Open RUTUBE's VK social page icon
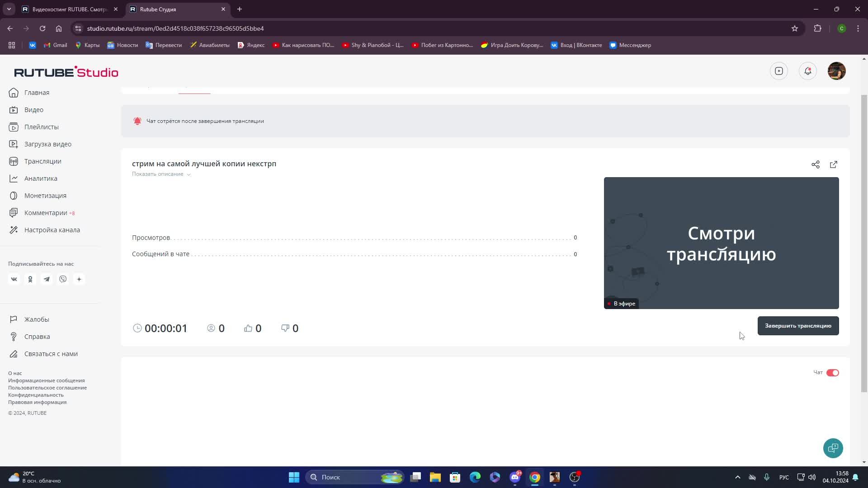 coord(14,279)
